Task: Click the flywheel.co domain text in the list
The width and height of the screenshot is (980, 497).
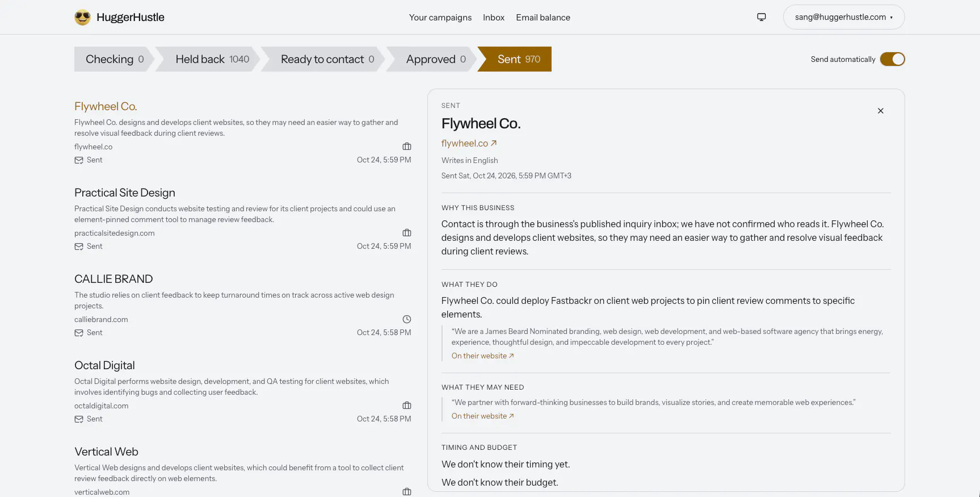Action: (94, 147)
